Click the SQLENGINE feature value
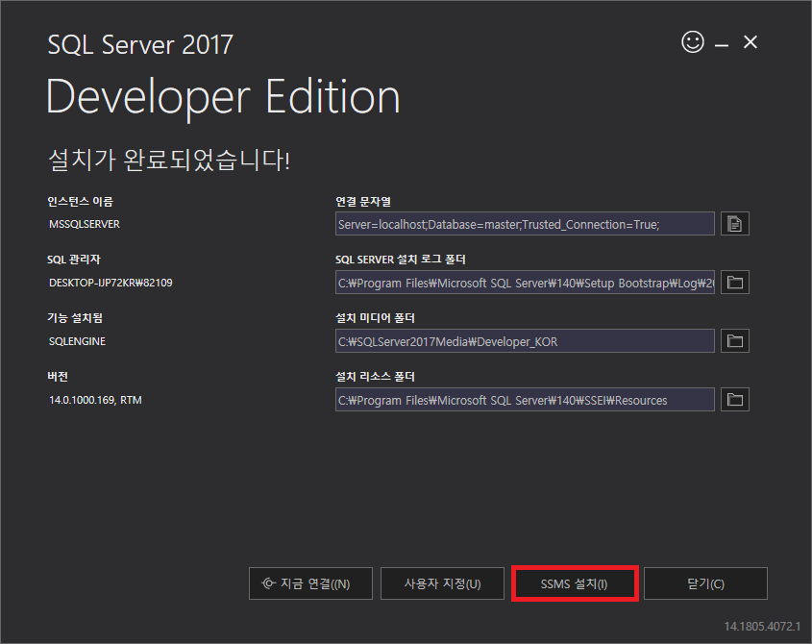 point(77,341)
